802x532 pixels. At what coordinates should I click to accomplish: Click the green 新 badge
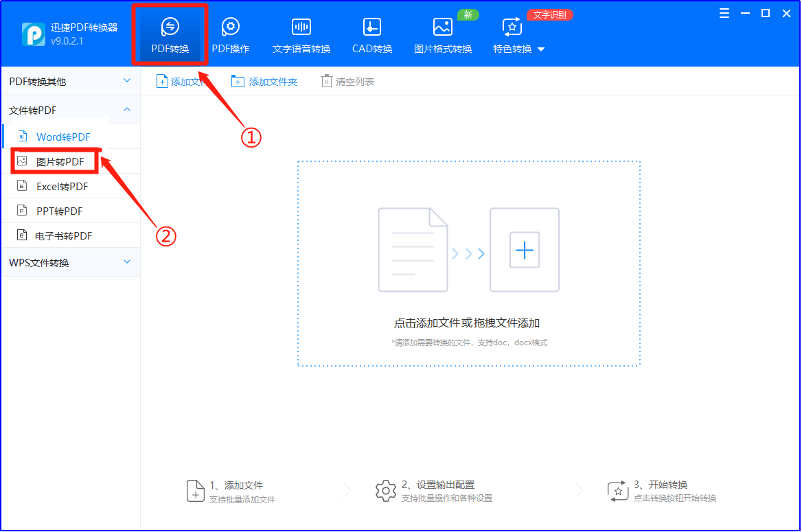point(468,15)
